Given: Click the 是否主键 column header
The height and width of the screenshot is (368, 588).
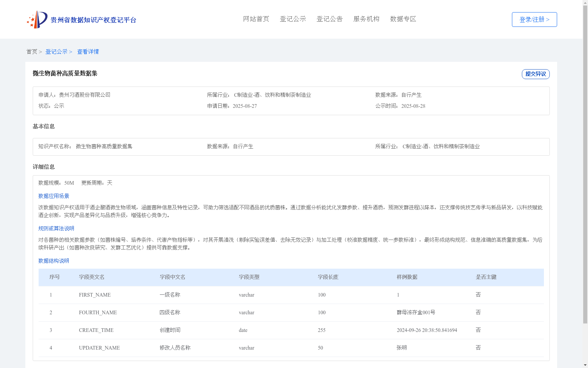Looking at the screenshot, I should coord(486,277).
